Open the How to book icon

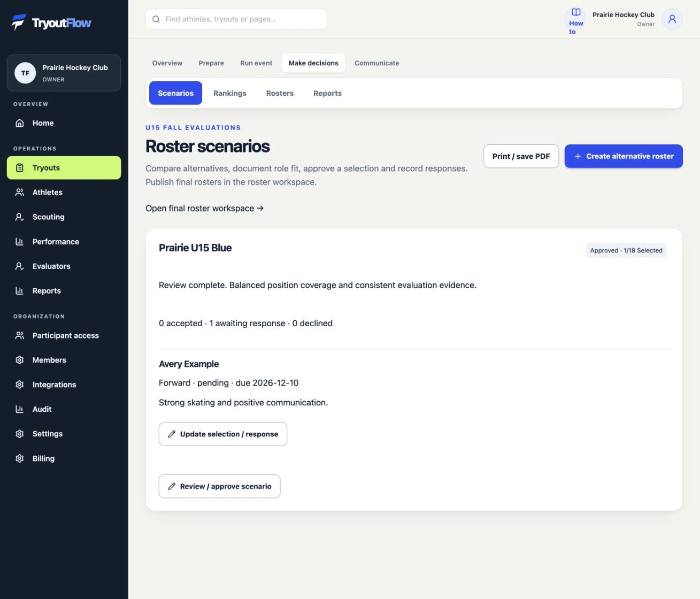pyautogui.click(x=576, y=12)
